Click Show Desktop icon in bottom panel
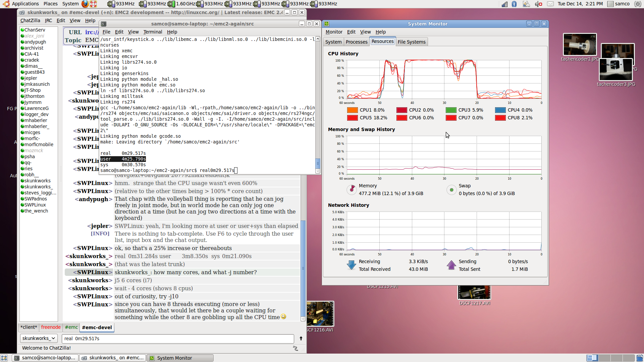Image resolution: width=644 pixels, height=362 pixels. (x=4, y=358)
